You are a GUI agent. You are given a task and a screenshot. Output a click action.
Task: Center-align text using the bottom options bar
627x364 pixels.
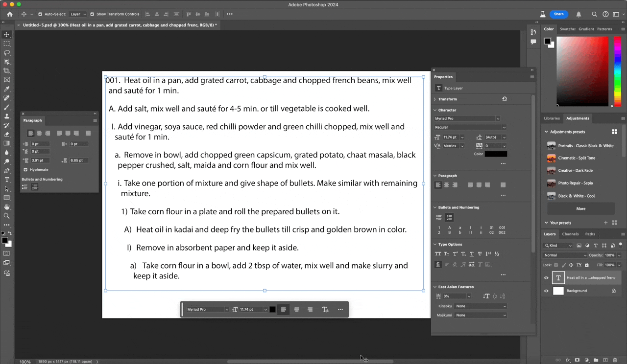coord(296,309)
